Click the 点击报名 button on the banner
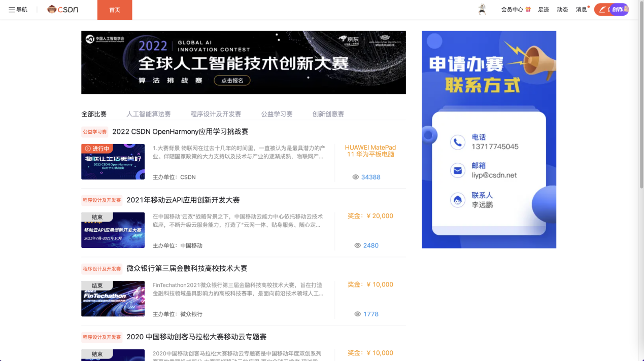The width and height of the screenshot is (644, 361). point(232,80)
